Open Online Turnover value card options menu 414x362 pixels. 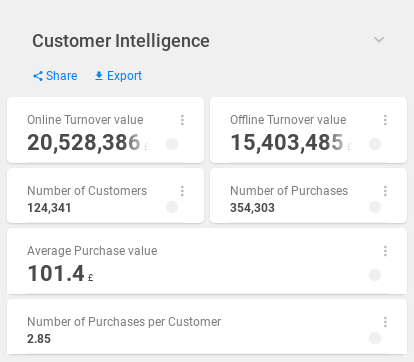[x=182, y=120]
